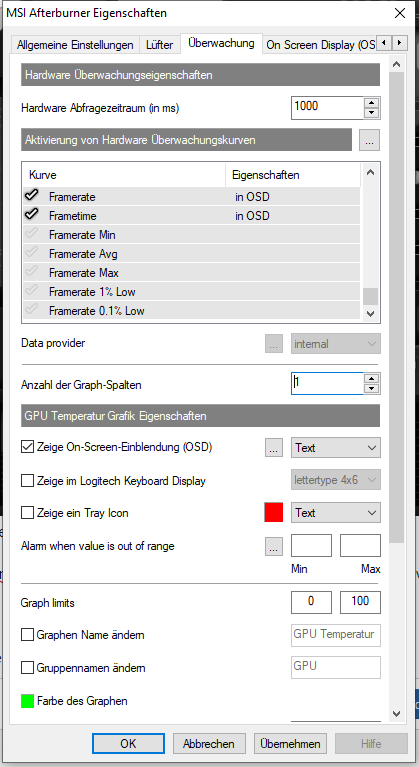
Task: Open the Data provider internal dropdown
Action: pos(336,344)
